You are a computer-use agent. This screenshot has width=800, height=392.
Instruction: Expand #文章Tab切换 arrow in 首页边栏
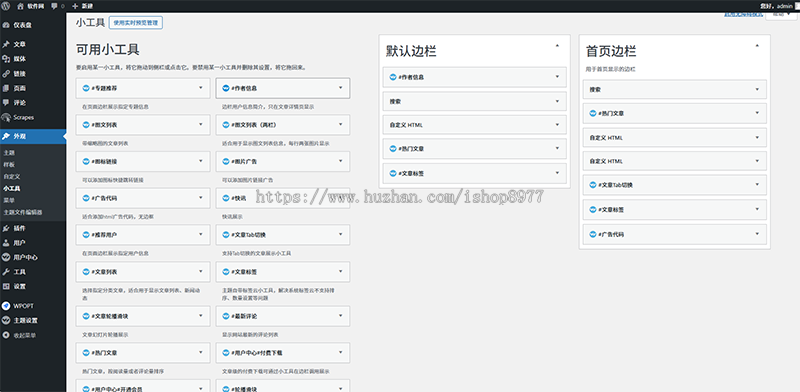coord(757,185)
